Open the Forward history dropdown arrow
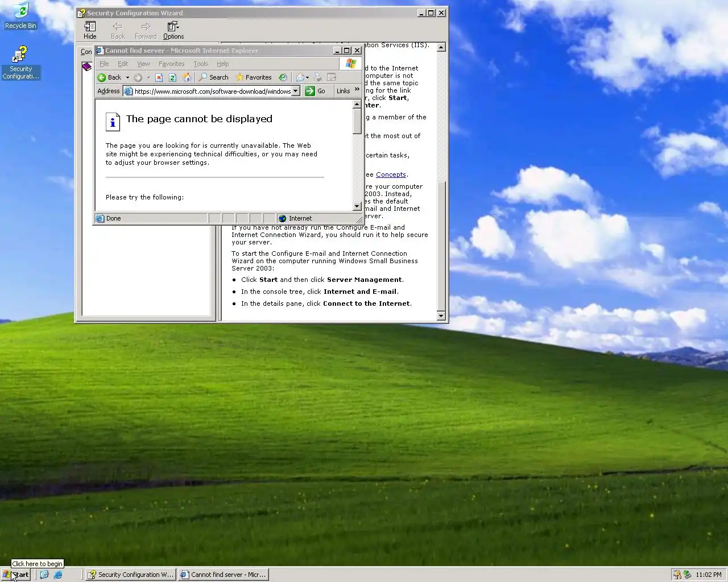Image resolution: width=728 pixels, height=582 pixels. (148, 77)
